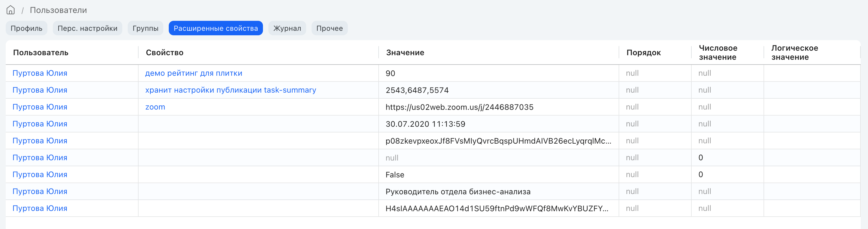The height and width of the screenshot is (229, 868).
Task: Sort by the Пользователь column header
Action: tap(41, 52)
